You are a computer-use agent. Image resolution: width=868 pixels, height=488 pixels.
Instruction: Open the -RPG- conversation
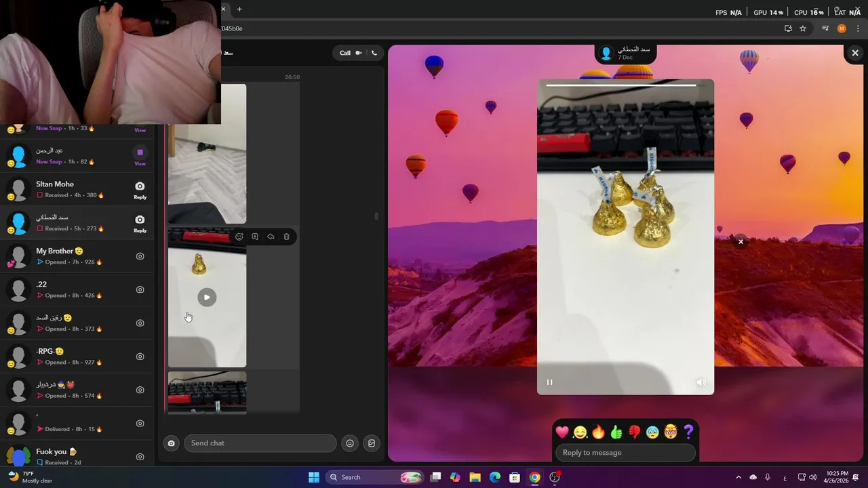(x=79, y=357)
